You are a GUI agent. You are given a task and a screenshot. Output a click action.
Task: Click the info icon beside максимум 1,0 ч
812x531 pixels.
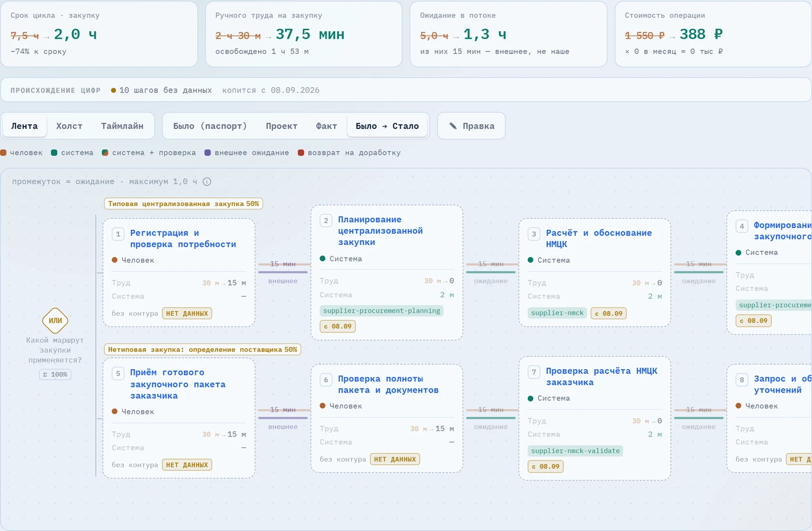[x=207, y=182]
